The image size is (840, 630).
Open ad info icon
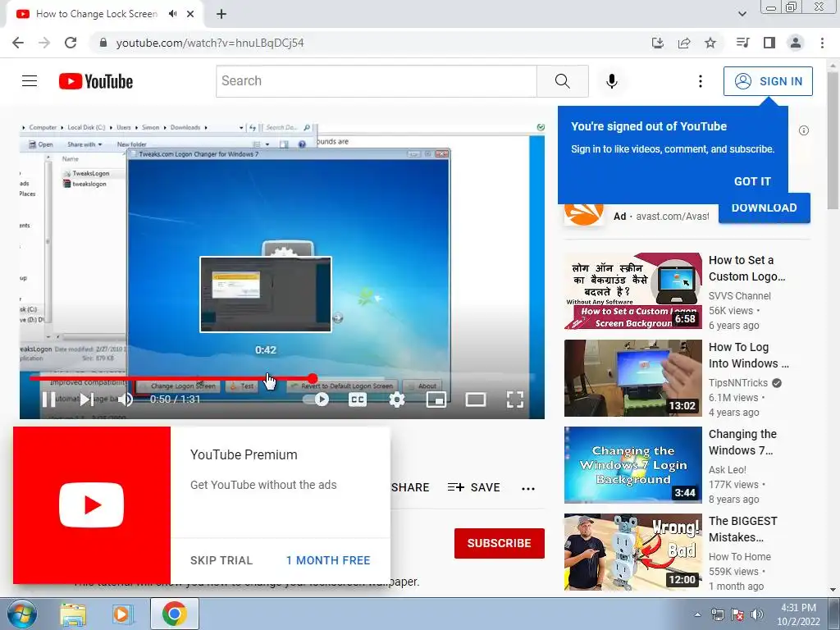click(x=804, y=130)
